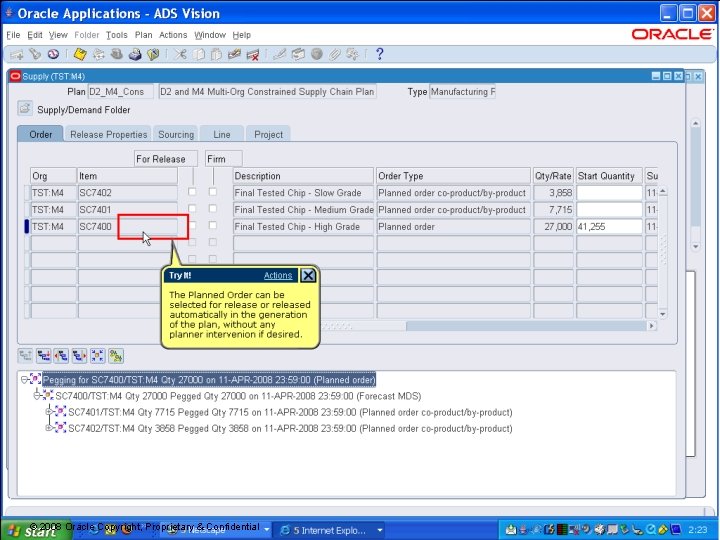Click the Zoom toolbar icon
Viewport: 720px width, 540px height.
[x=298, y=54]
